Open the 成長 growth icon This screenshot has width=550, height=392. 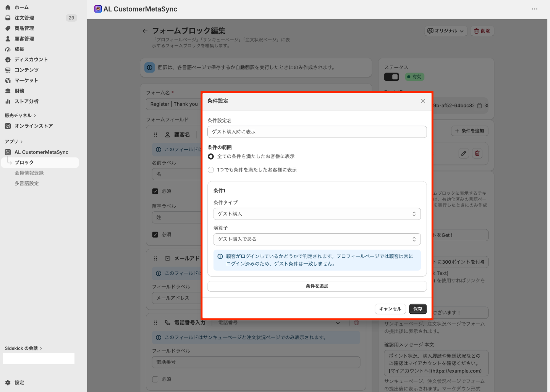(8, 49)
